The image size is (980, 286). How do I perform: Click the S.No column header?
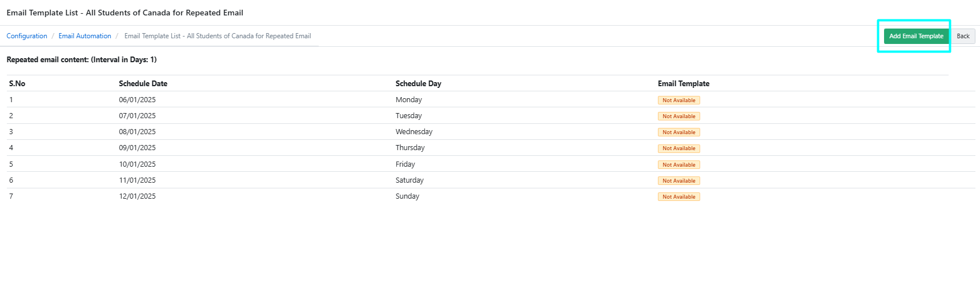(17, 83)
